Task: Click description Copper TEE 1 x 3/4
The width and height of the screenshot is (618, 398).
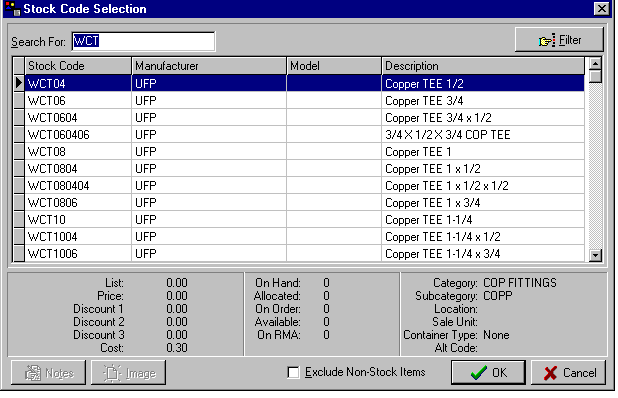Action: pos(433,202)
